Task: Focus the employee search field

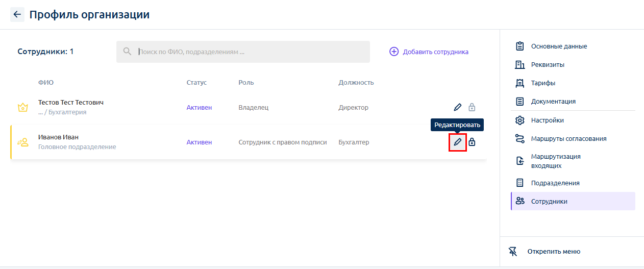Action: (x=243, y=52)
